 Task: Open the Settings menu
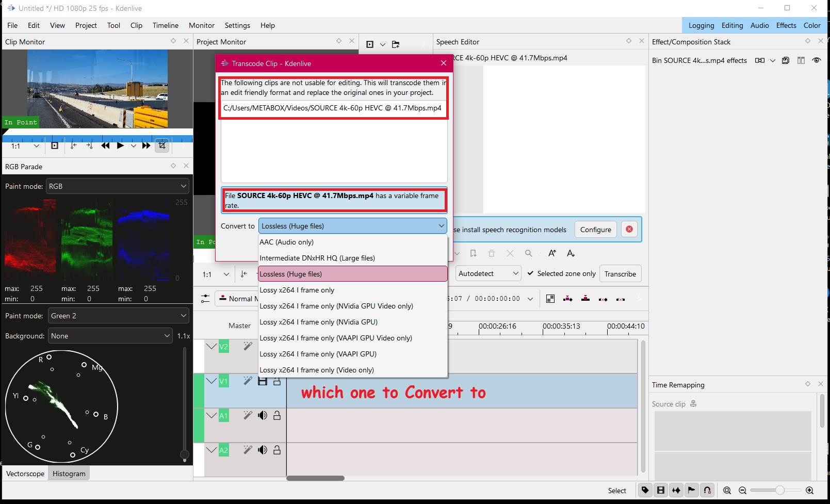pyautogui.click(x=237, y=25)
